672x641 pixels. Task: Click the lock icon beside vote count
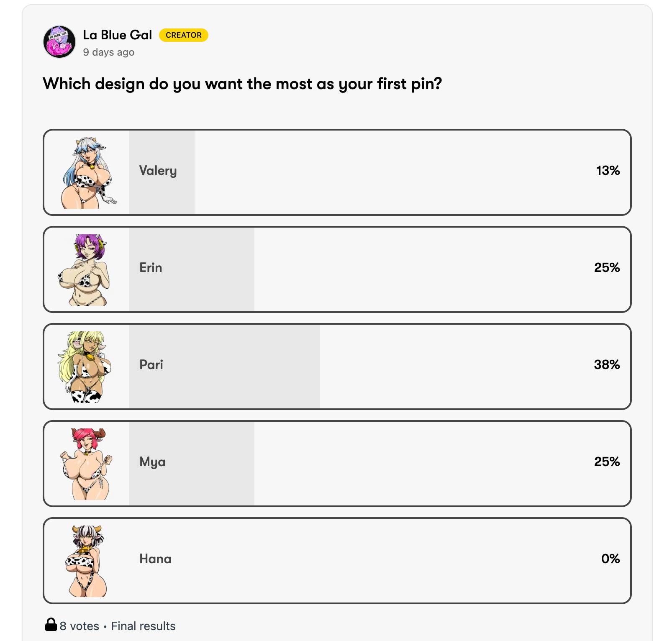pyautogui.click(x=51, y=625)
